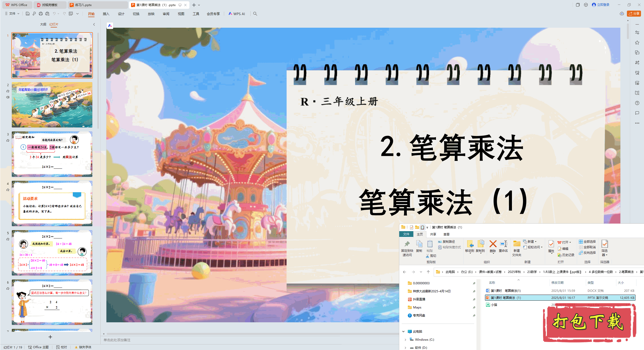Click the notes area 单击此处添加备注

click(x=117, y=340)
